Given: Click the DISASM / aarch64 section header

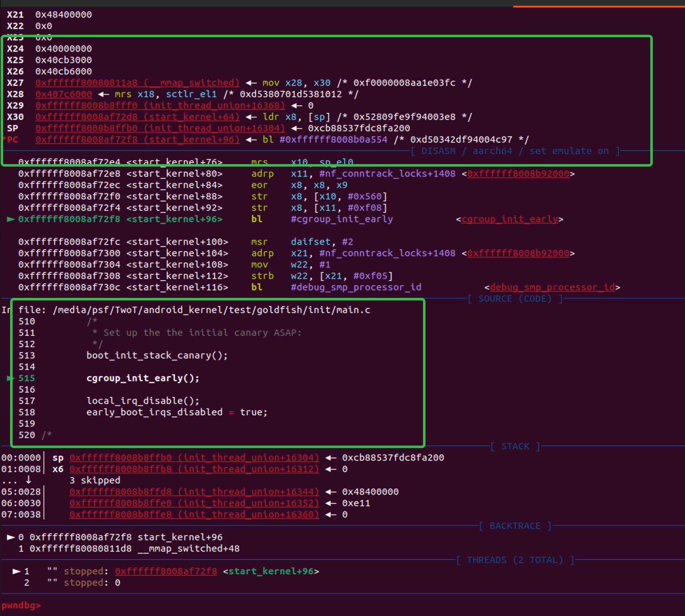Looking at the screenshot, I should tap(515, 151).
